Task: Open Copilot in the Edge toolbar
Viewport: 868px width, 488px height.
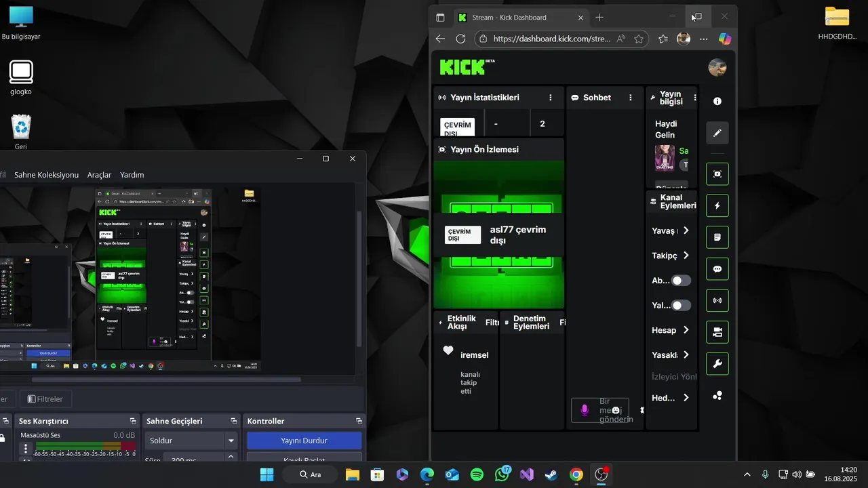Action: [725, 39]
